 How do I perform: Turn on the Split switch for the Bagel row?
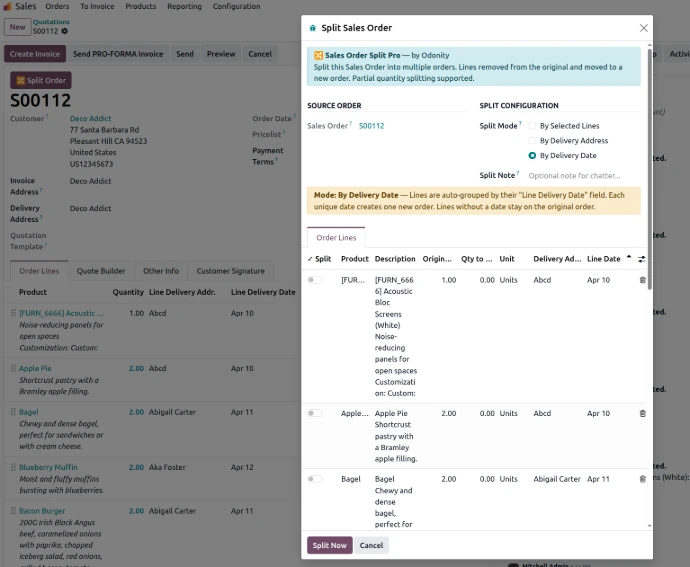coord(316,479)
